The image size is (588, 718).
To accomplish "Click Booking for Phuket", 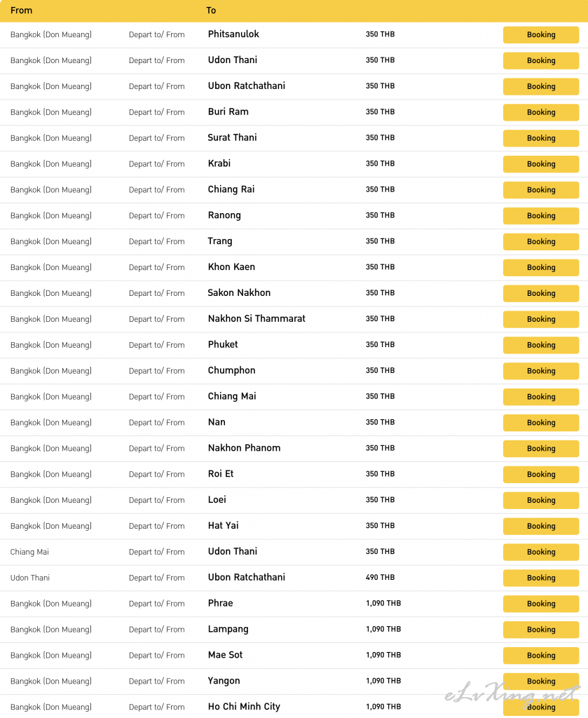I will click(x=541, y=345).
